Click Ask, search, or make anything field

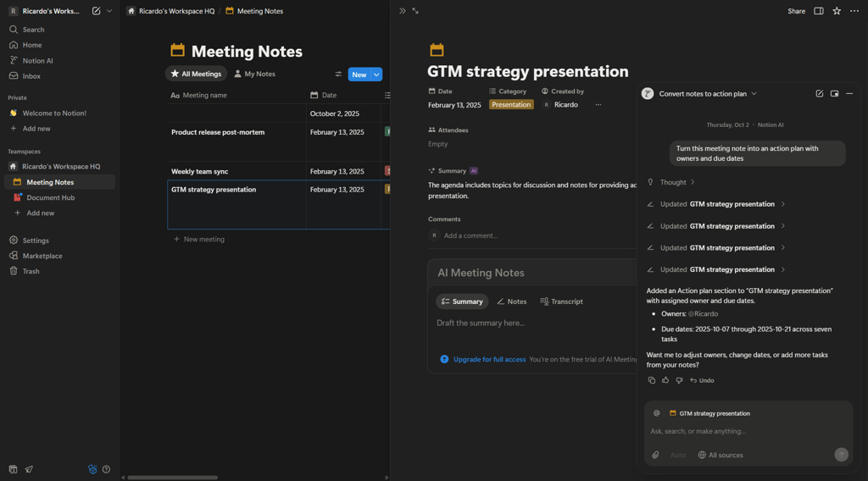click(x=748, y=431)
